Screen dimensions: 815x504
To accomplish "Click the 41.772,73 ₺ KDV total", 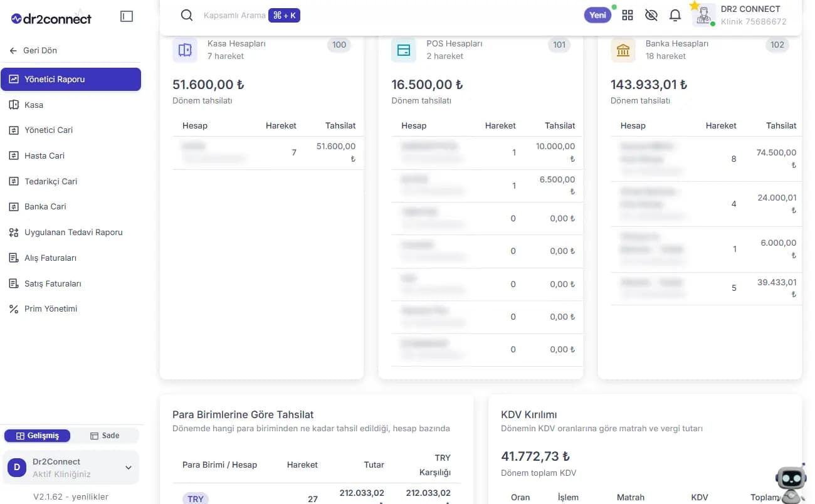I will pos(535,456).
